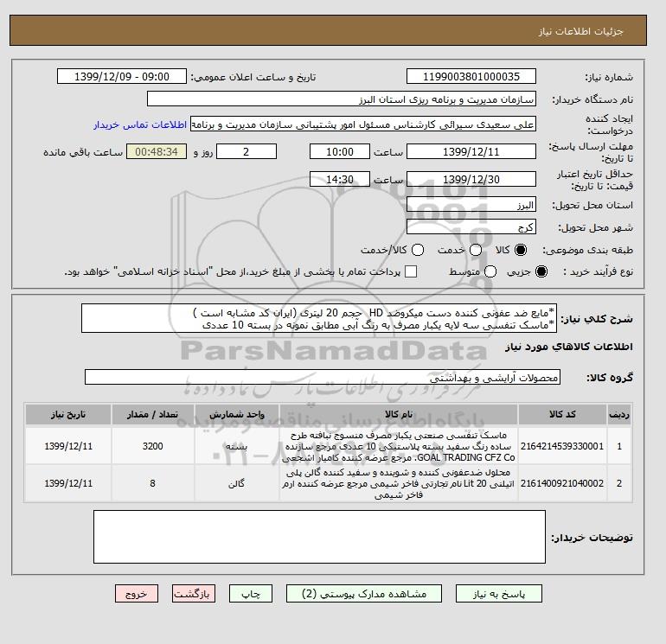Click quantity cell 8
Screen dimensions: 666x644
(152, 483)
